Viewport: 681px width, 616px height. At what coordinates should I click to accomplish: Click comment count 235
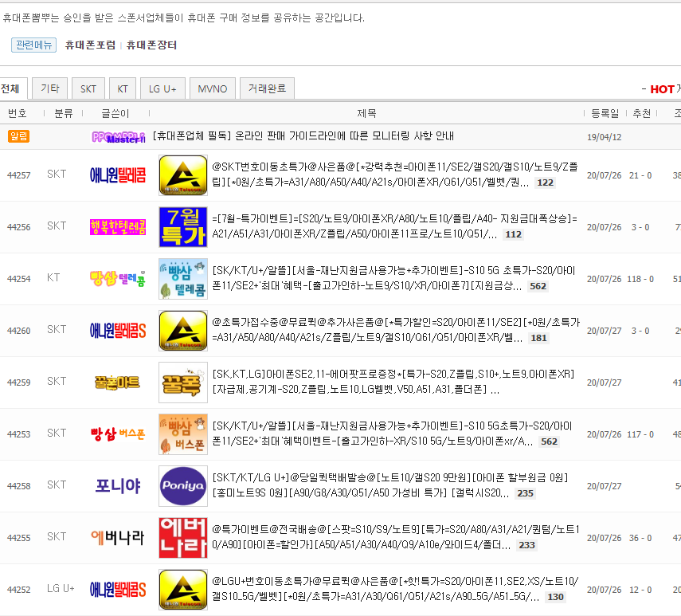(525, 493)
